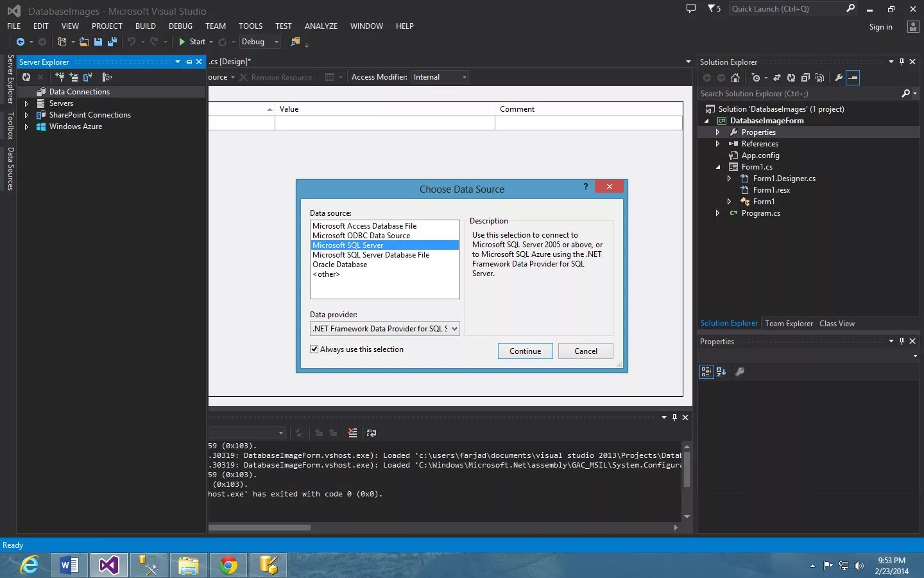Click the Save icon in the toolbar
Image resolution: width=924 pixels, height=578 pixels.
pos(98,42)
